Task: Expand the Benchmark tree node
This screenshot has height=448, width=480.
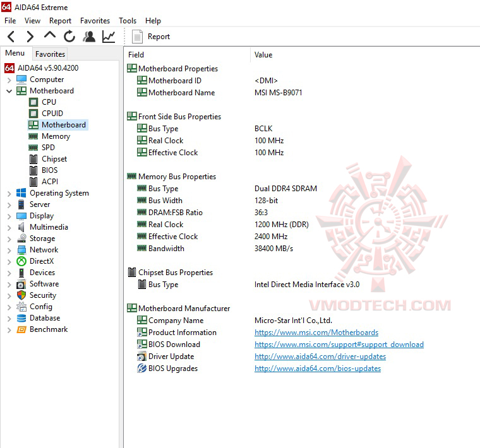Action: (x=9, y=329)
